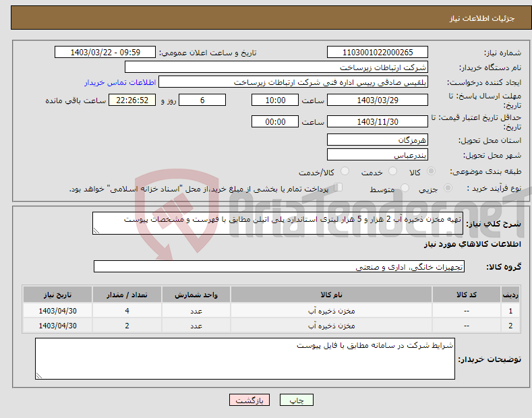Click the کد کالا column header
Viewport: 532px width, 418px height.
[467, 295]
